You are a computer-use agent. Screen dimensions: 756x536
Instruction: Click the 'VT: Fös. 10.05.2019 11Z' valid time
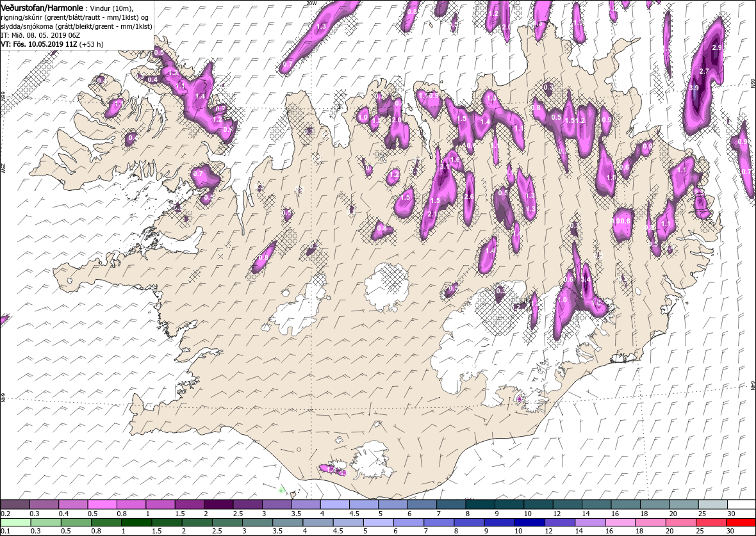tap(40, 44)
